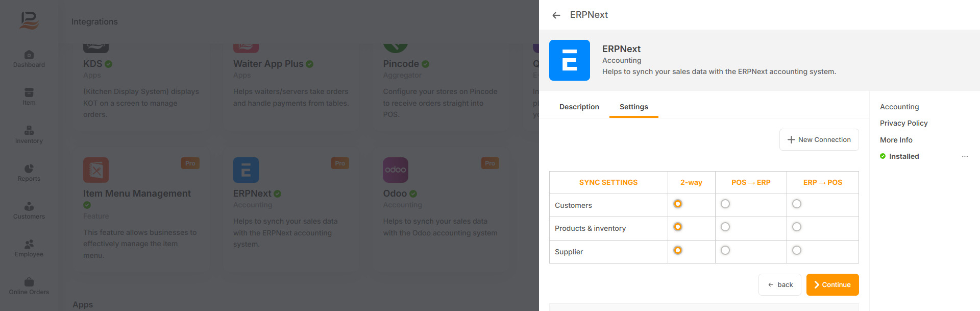Open Customers page from sidebar

tap(29, 210)
